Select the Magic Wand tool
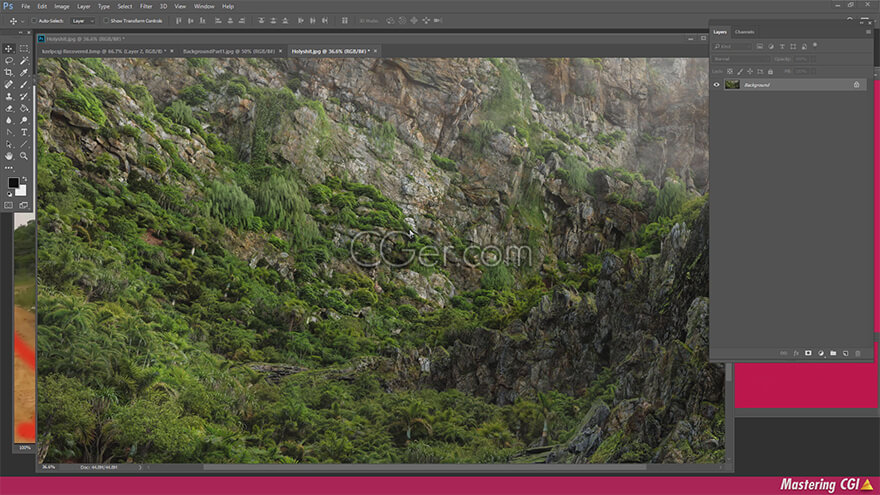 point(24,61)
